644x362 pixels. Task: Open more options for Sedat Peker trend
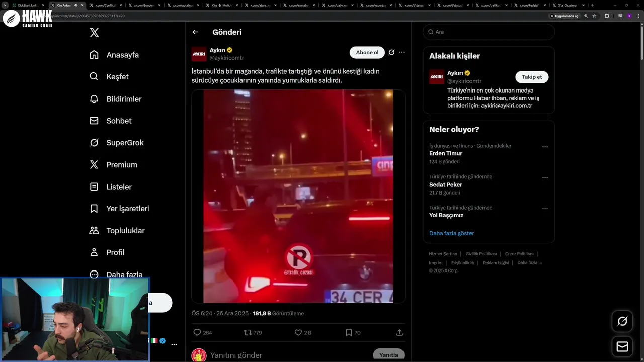click(x=545, y=178)
